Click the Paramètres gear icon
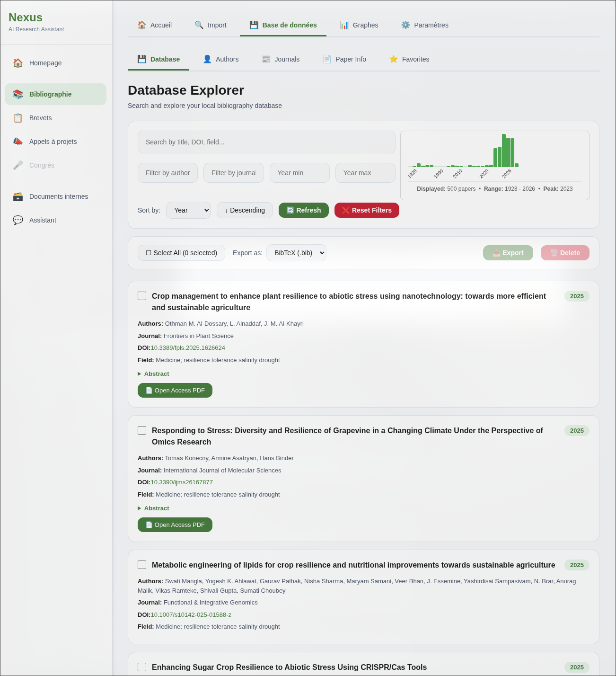616x676 pixels. [405, 25]
